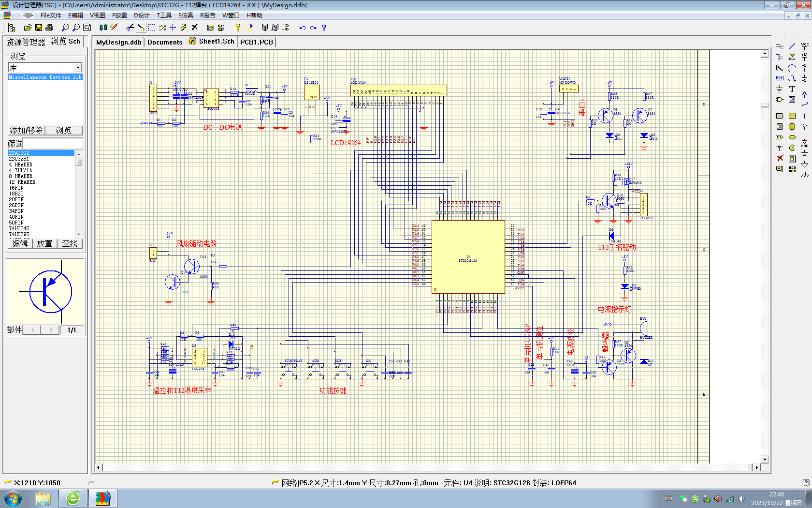The height and width of the screenshot is (508, 812).
Task: Click the hierarchy up/down arrows icon
Action: (103, 28)
